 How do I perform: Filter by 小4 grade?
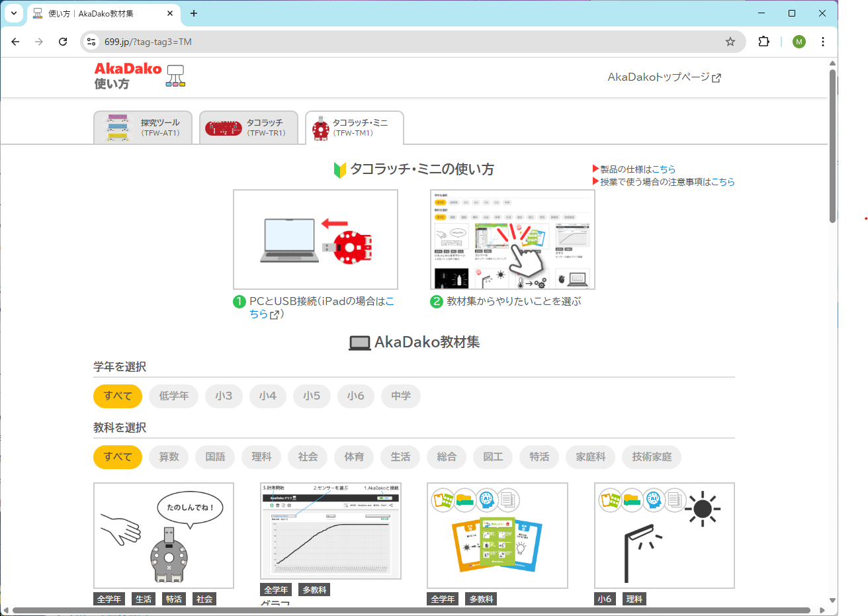point(268,396)
